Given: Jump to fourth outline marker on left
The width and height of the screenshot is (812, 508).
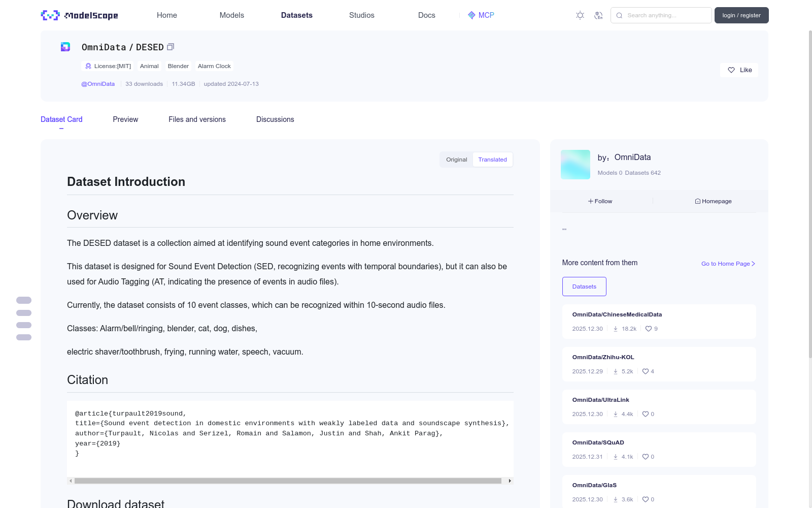Looking at the screenshot, I should pyautogui.click(x=24, y=337).
